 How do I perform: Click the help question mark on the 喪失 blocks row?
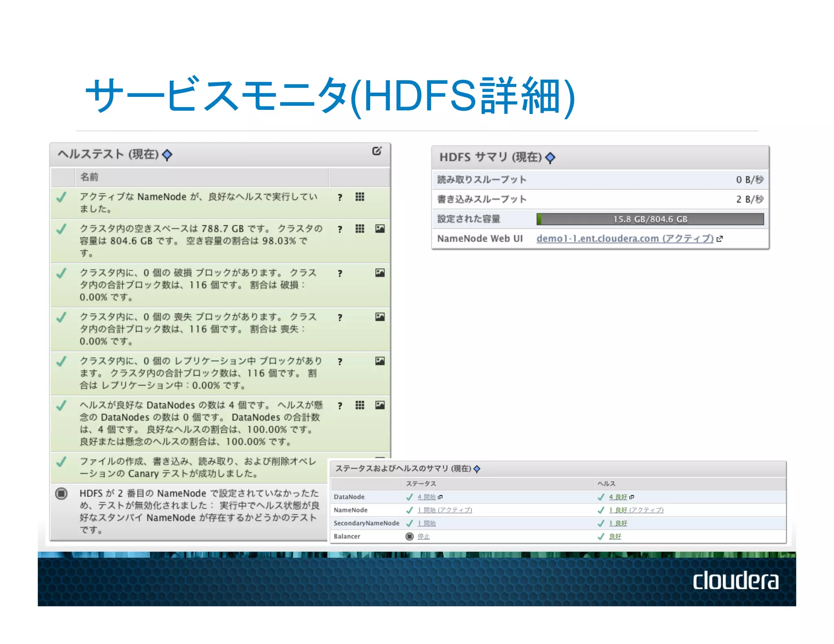pos(340,318)
